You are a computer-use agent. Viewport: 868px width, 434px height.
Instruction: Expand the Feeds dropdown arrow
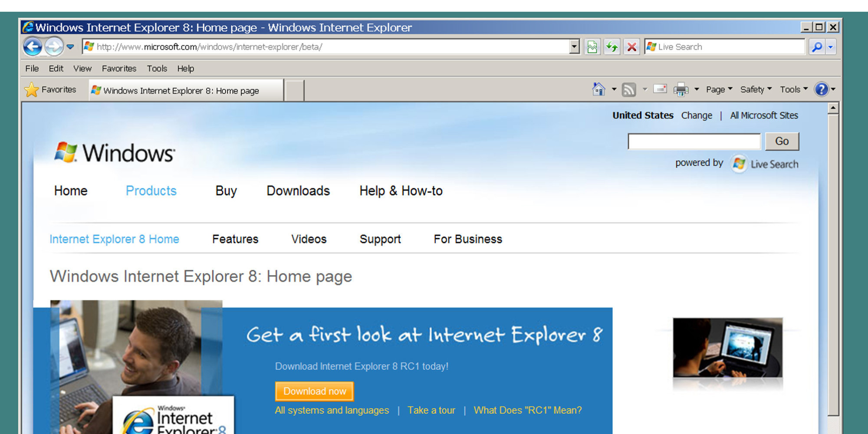[x=645, y=89]
